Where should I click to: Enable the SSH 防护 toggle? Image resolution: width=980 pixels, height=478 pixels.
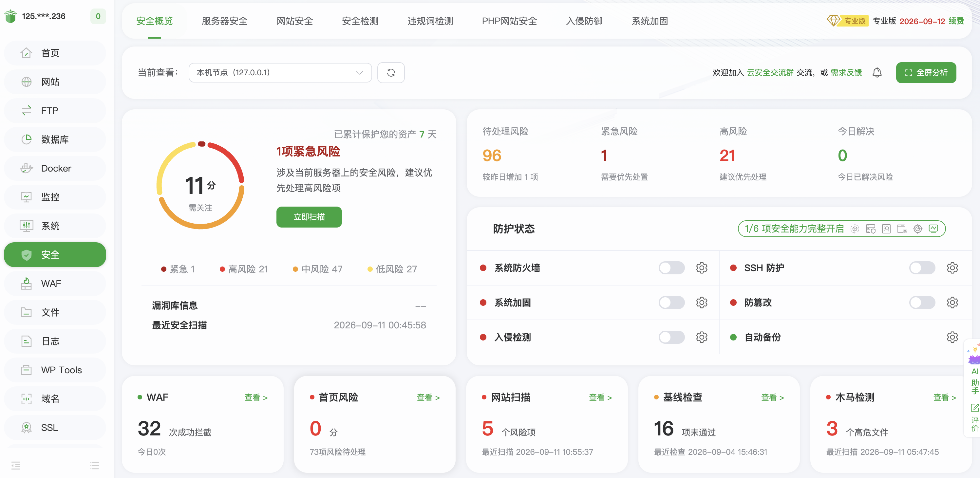(x=922, y=268)
